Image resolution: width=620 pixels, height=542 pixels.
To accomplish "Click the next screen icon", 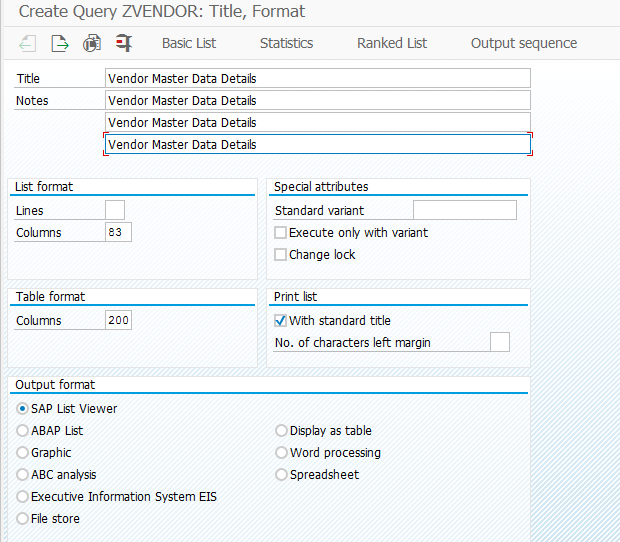I will click(60, 43).
